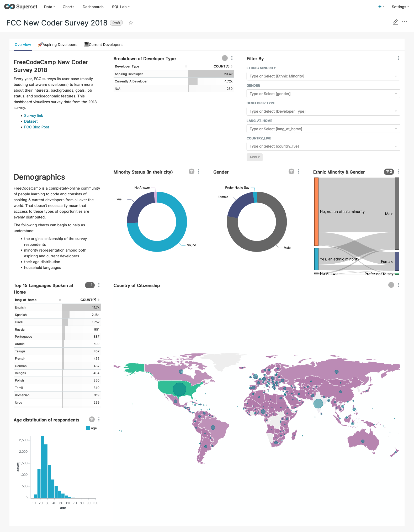The image size is (414, 532).
Task: Toggle the age series legend item
Action: pyautogui.click(x=92, y=428)
